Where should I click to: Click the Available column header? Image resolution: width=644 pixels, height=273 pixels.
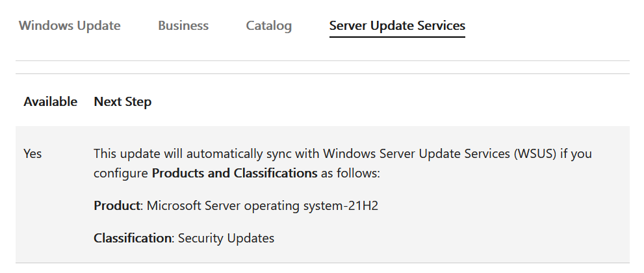50,102
